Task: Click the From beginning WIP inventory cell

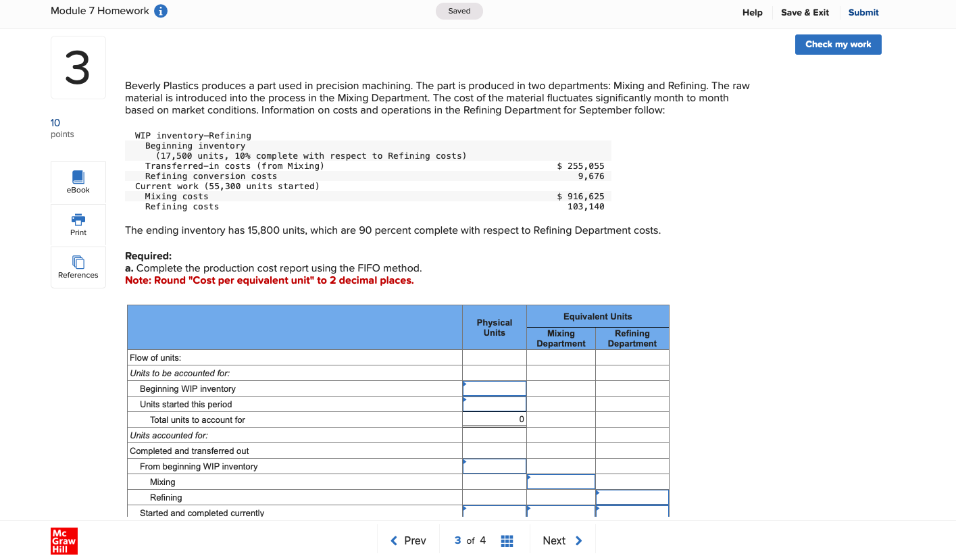Action: (494, 465)
